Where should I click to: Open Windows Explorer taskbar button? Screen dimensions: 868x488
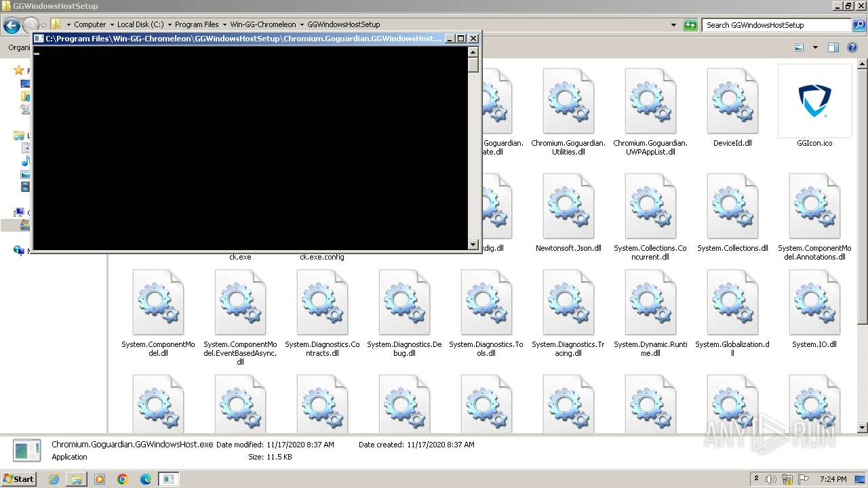77,479
